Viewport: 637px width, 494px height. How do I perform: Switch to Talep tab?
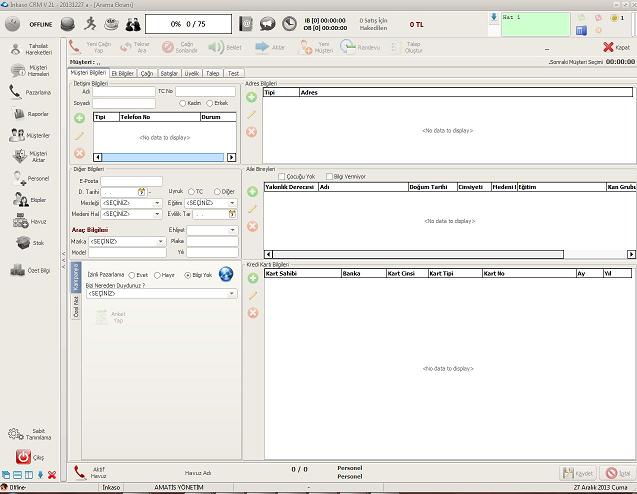pos(212,74)
